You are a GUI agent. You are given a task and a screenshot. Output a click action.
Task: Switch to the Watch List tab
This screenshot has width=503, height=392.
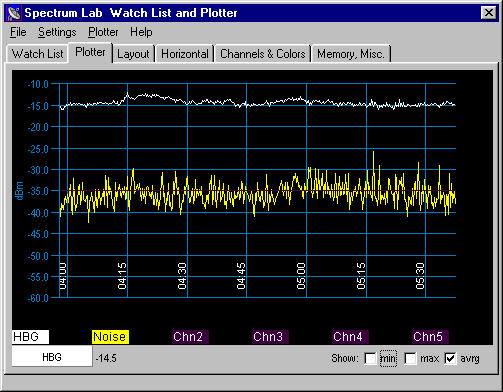click(x=37, y=54)
